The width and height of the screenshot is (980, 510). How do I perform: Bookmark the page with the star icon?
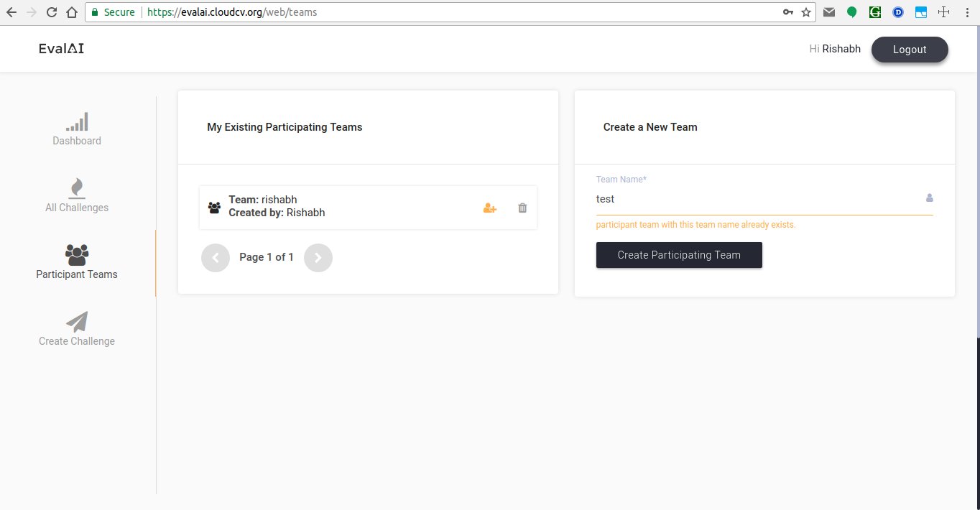coord(806,12)
